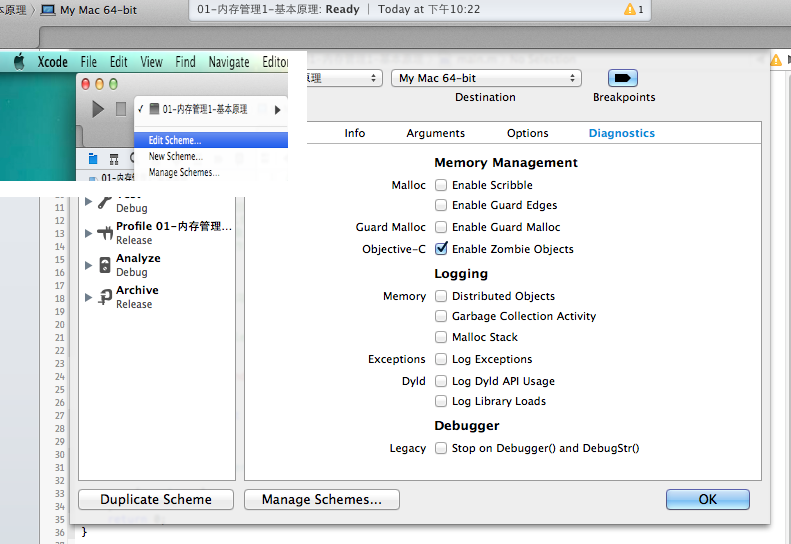Toggle Enable Guard Malloc checkbox
791x544 pixels.
click(441, 227)
